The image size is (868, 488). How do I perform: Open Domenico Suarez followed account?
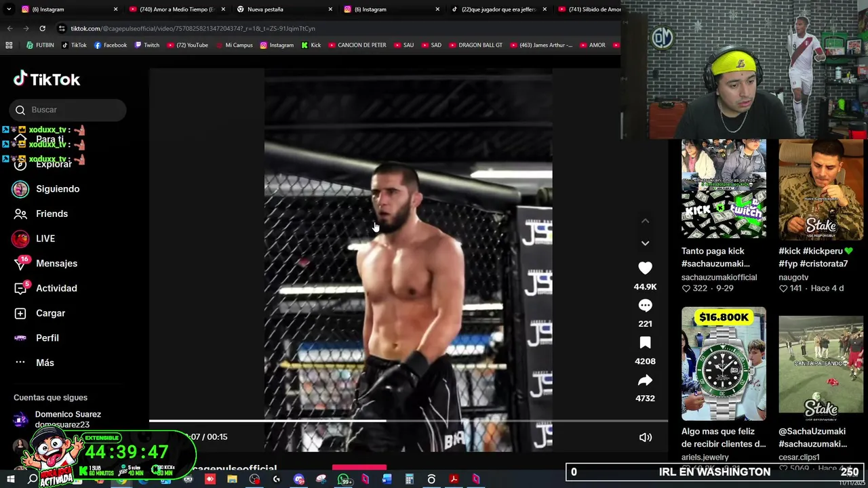click(x=58, y=419)
